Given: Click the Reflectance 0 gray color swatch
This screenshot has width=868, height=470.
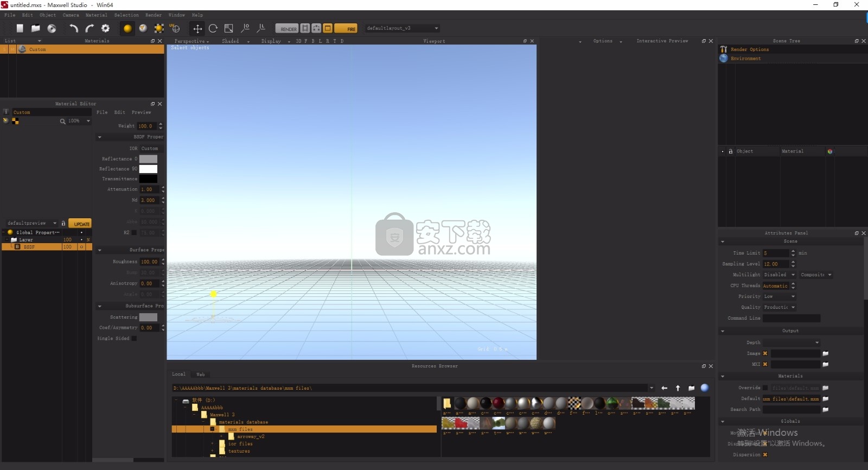Looking at the screenshot, I should 148,159.
